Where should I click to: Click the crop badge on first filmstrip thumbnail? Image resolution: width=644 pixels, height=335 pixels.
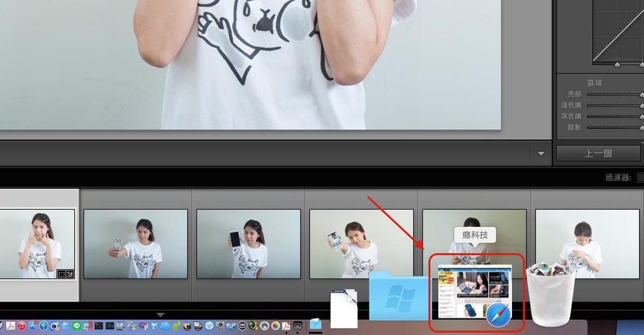61,274
